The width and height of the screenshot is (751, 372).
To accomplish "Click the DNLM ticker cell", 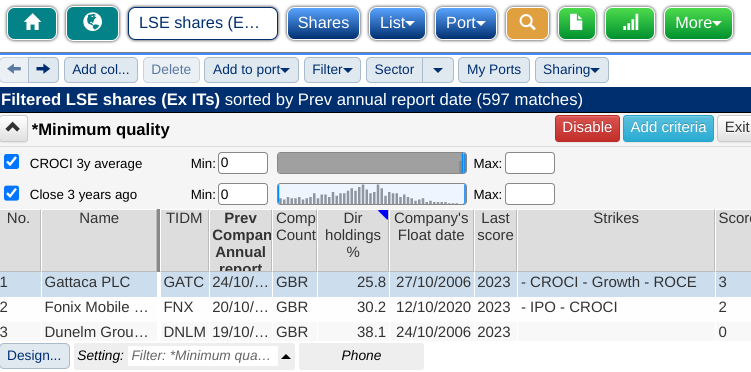I will pos(184,332).
